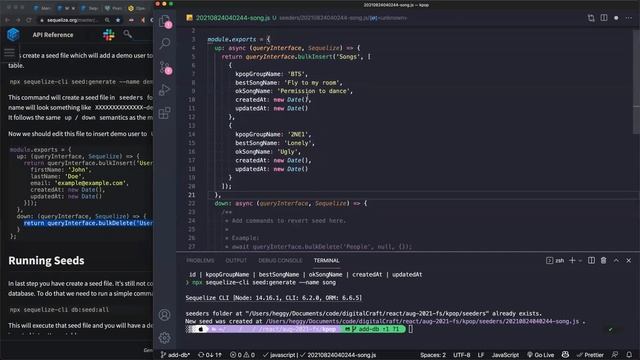The image size is (640, 360).
Task: Open the Source Control view
Action: [x=165, y=67]
